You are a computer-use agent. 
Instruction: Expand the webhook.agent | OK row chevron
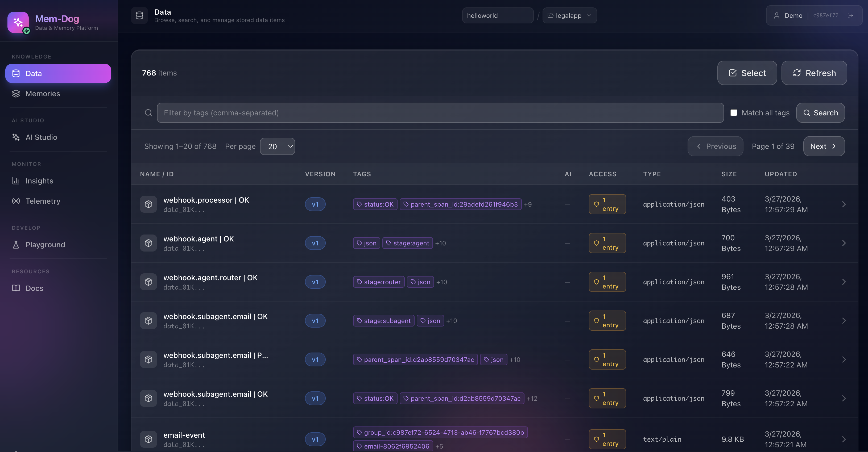(x=844, y=243)
